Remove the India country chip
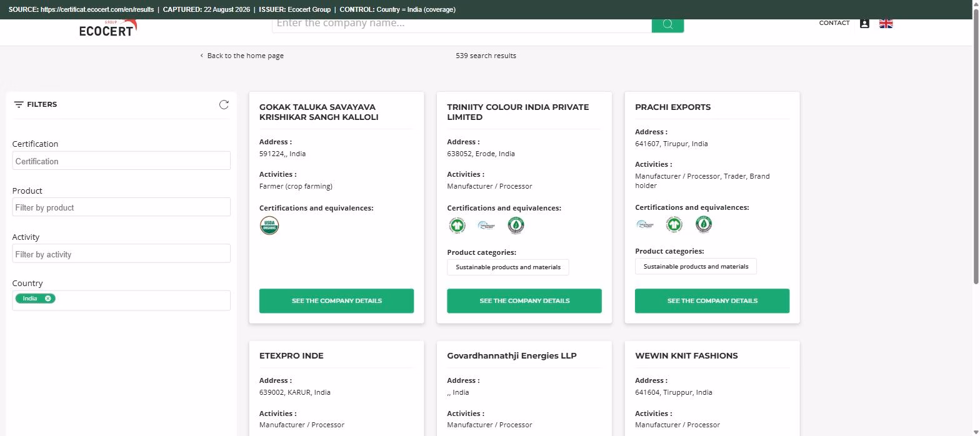Viewport: 980px width, 436px height. [x=47, y=299]
